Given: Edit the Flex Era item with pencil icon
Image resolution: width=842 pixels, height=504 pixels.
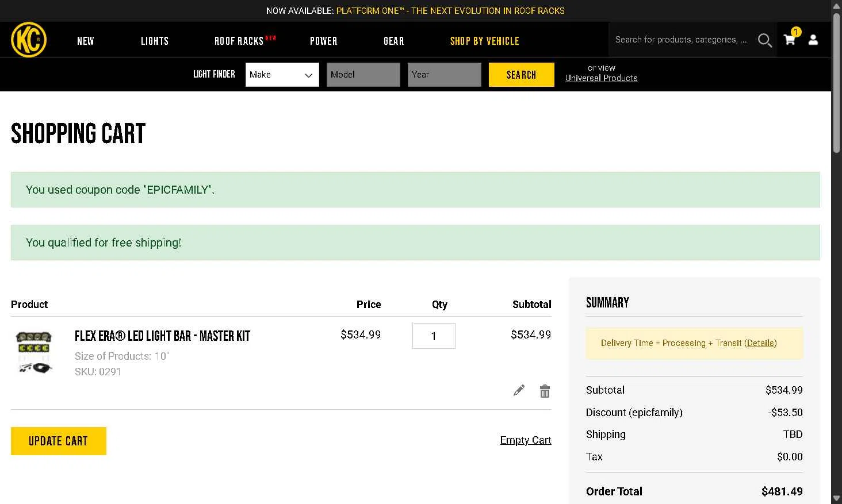Looking at the screenshot, I should (x=519, y=391).
